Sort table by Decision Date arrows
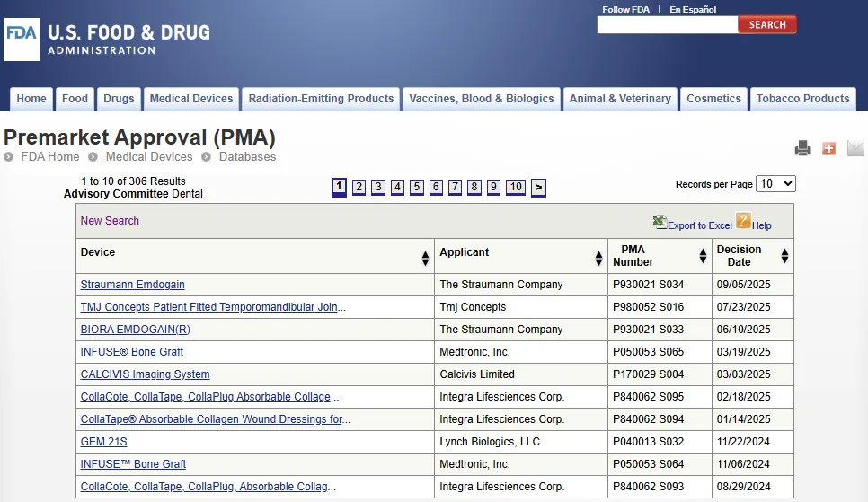This screenshot has width=868, height=502. point(784,256)
